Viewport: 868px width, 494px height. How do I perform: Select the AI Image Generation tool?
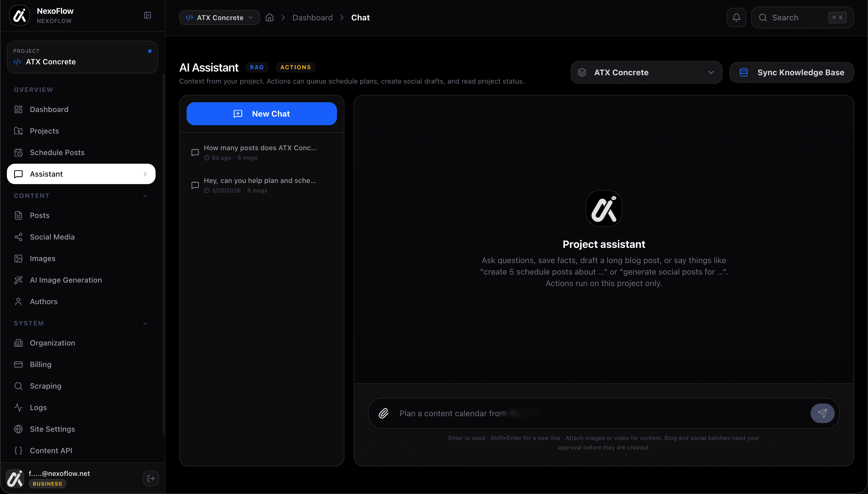coord(65,280)
